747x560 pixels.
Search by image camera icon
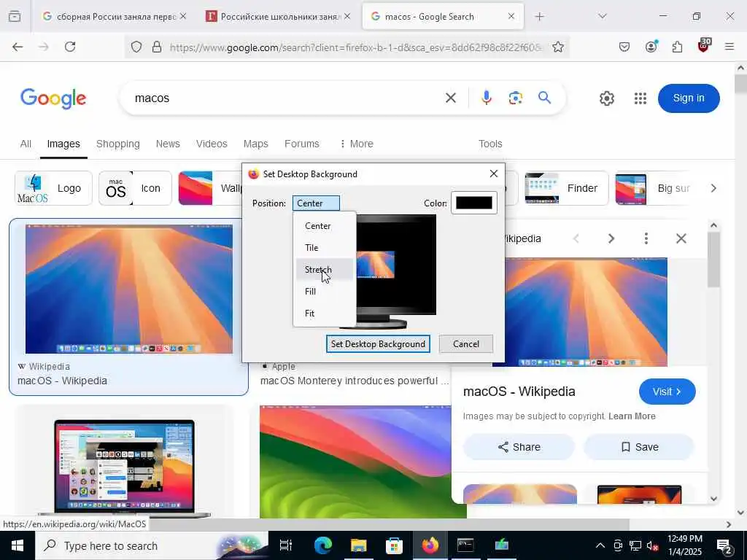click(516, 98)
